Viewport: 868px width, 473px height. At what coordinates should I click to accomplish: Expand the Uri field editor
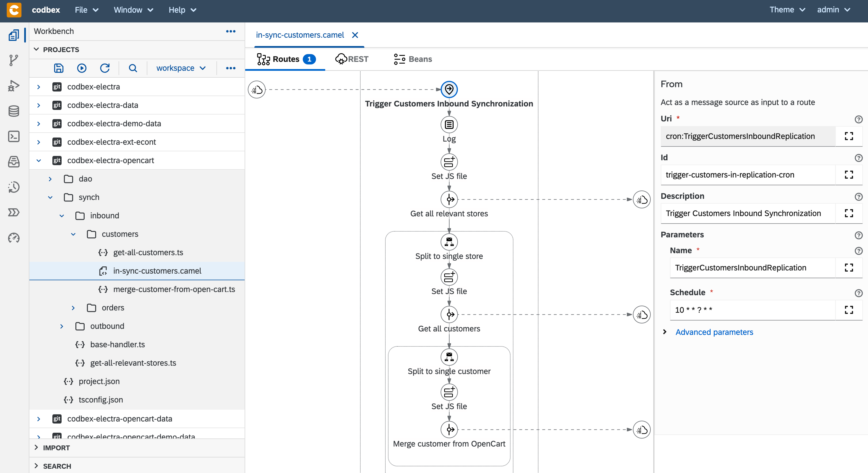tap(848, 136)
